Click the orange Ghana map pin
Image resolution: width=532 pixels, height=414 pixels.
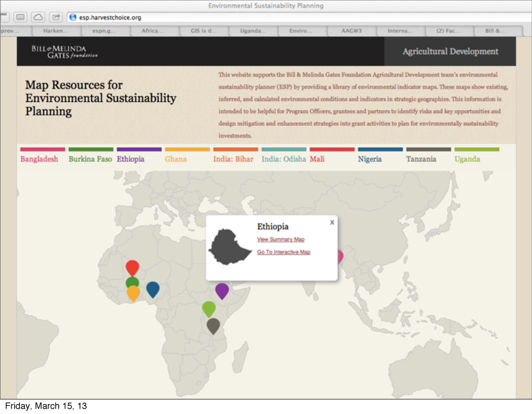[133, 293]
